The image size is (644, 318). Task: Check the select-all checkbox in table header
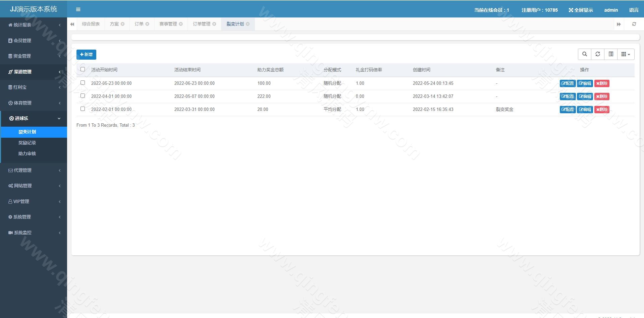click(83, 69)
